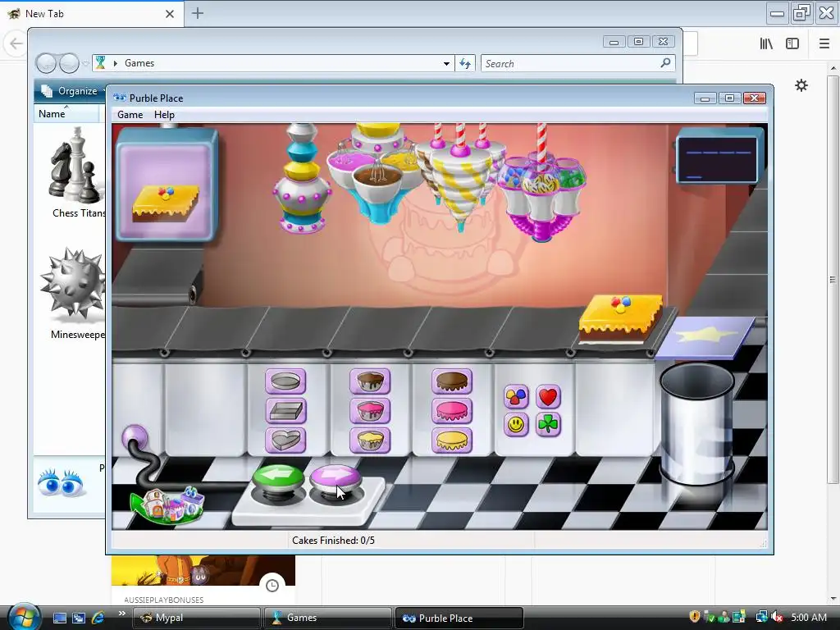The width and height of the screenshot is (840, 630).
Task: Select the heart-shaped cake pan button
Action: 285,440
